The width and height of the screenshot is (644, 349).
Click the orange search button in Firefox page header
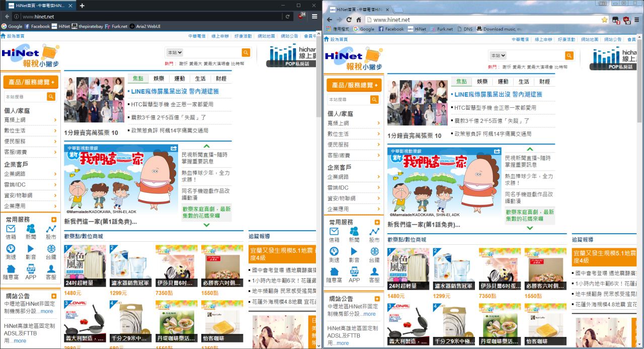pos(246,52)
